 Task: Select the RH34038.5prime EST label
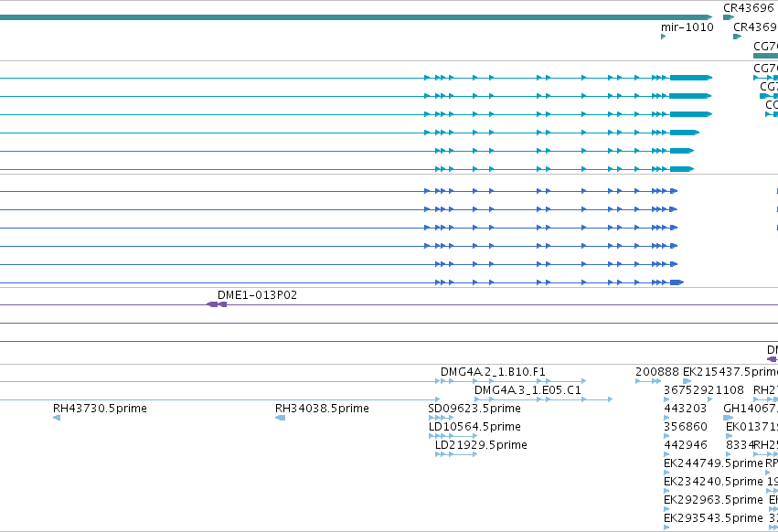click(x=322, y=409)
